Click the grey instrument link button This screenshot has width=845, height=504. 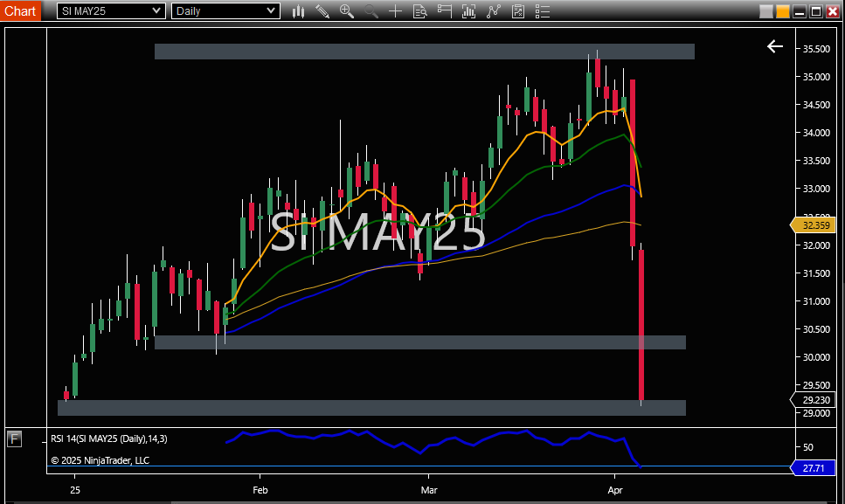pyautogui.click(x=765, y=11)
